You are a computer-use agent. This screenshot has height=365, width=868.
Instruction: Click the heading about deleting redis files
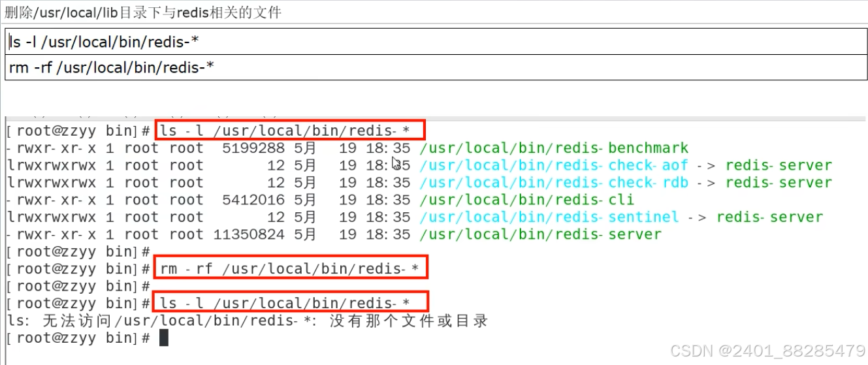tap(143, 12)
